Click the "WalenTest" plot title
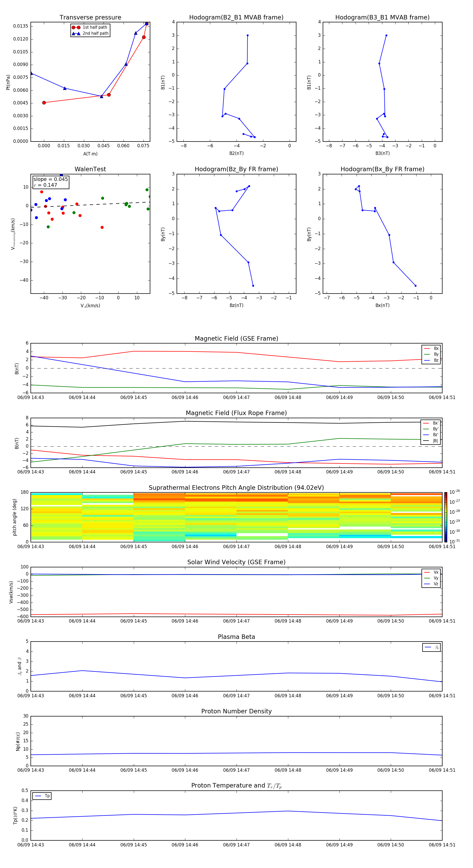 [90, 169]
